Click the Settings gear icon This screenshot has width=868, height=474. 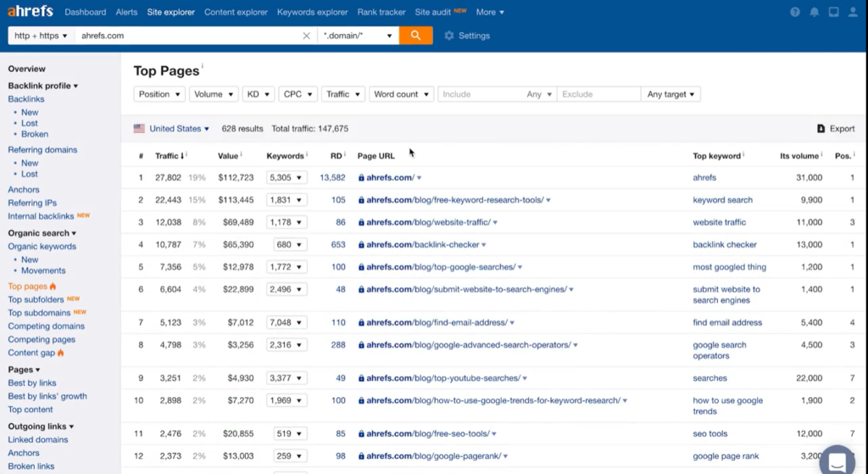click(449, 36)
